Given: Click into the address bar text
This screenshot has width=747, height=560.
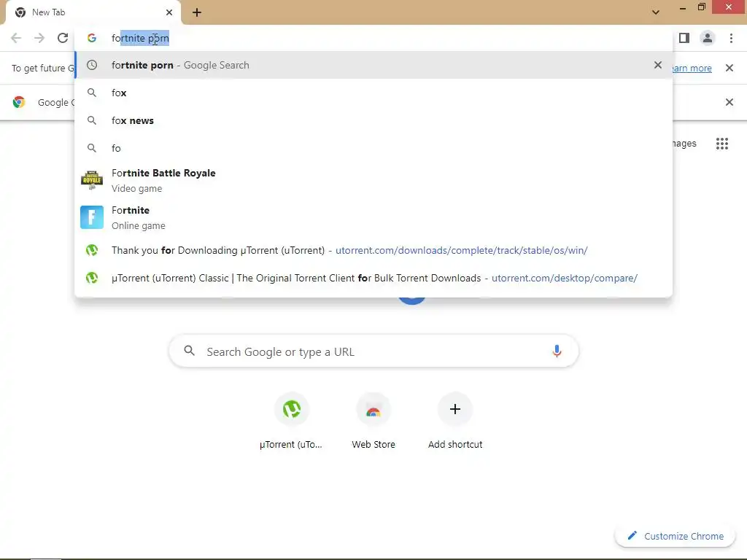Looking at the screenshot, I should 140,38.
